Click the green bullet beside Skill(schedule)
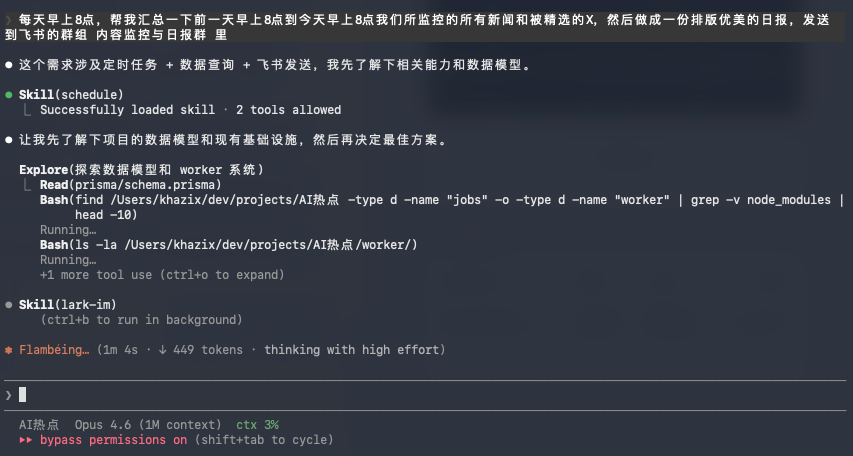Image resolution: width=853 pixels, height=456 pixels. click(x=9, y=95)
